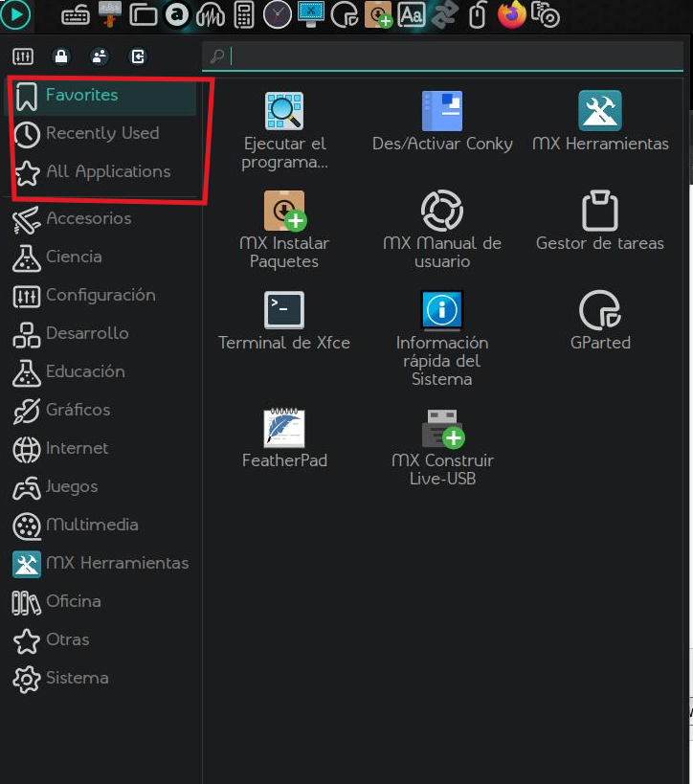Open the Otras category
693x784 pixels.
pos(101,640)
